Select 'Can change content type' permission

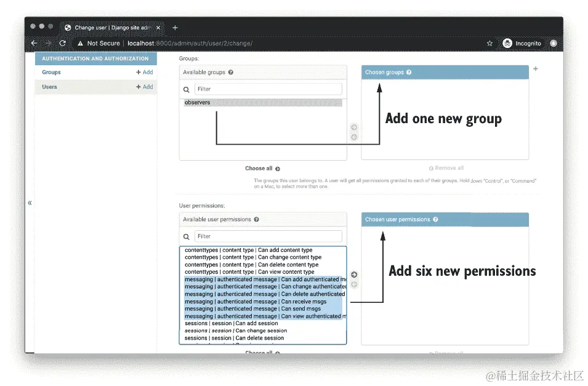point(263,257)
